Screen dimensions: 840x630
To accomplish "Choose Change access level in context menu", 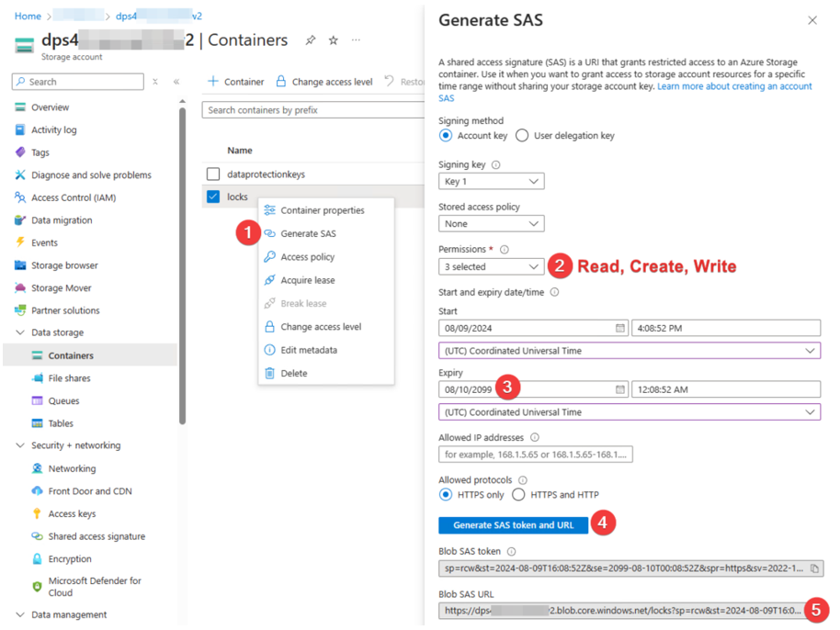I will coord(325,327).
